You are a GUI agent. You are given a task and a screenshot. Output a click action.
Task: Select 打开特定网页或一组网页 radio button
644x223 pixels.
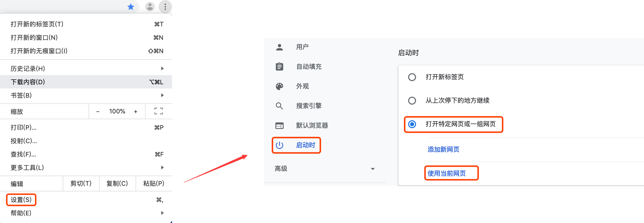[412, 124]
